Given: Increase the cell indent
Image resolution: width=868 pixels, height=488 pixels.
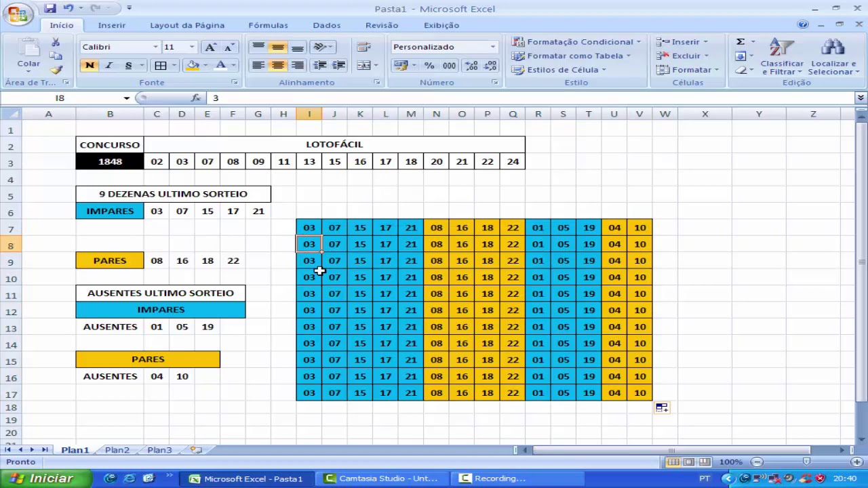Looking at the screenshot, I should click(x=338, y=66).
